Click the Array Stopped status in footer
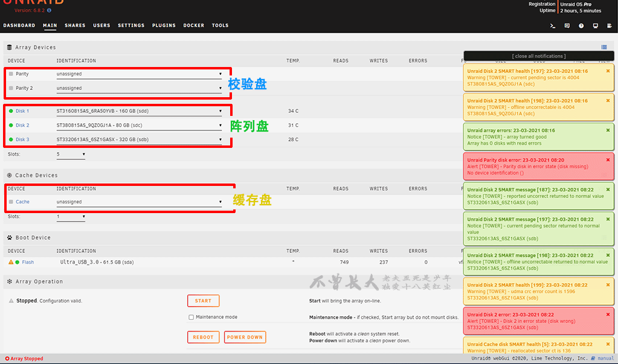Viewport: 618px width, 364px height. coord(24,359)
